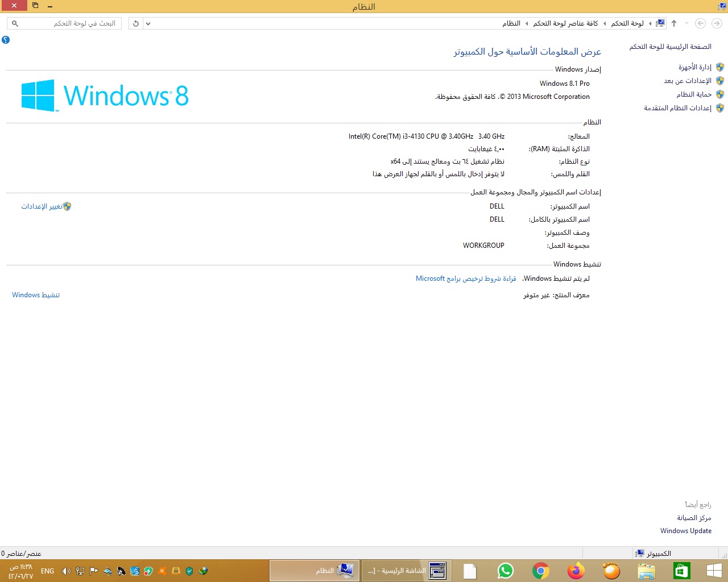The width and height of the screenshot is (728, 582).
Task: Select the Intel Core i3-4130 processor text
Action: tap(427, 136)
